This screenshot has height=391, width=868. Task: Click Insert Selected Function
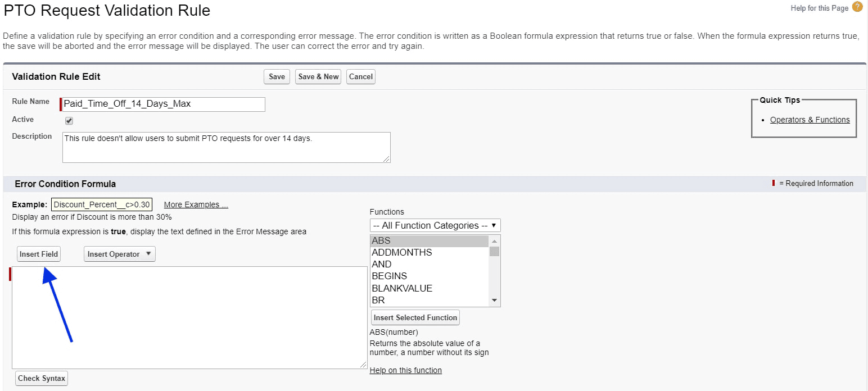click(415, 317)
